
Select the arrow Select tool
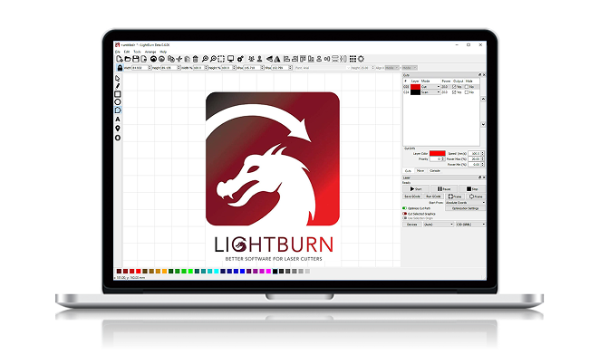pyautogui.click(x=118, y=78)
